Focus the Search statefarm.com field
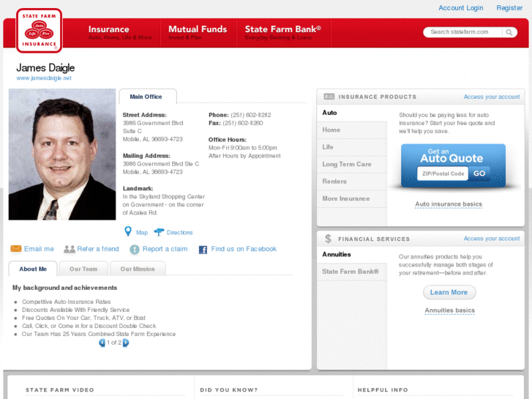Screen dimensions: 532x399 tap(462, 32)
